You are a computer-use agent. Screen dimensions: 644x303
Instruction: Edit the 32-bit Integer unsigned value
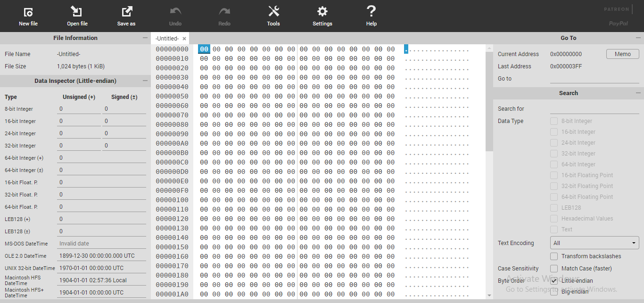click(79, 146)
